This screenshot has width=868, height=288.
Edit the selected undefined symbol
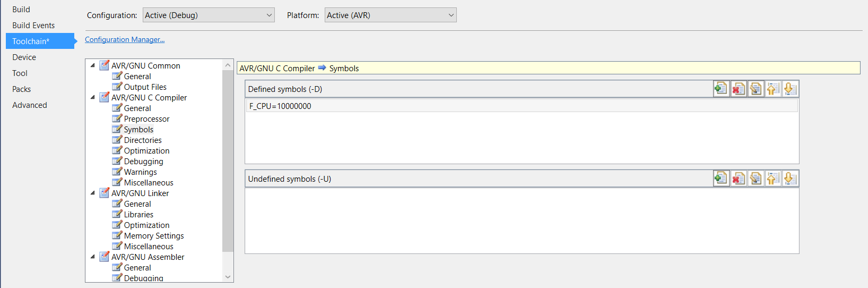point(756,179)
